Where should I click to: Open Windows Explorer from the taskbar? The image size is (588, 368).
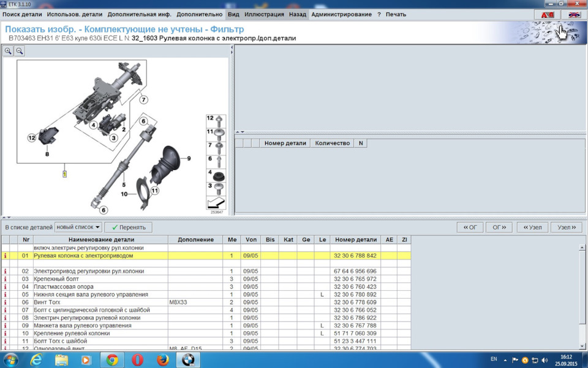tap(61, 360)
